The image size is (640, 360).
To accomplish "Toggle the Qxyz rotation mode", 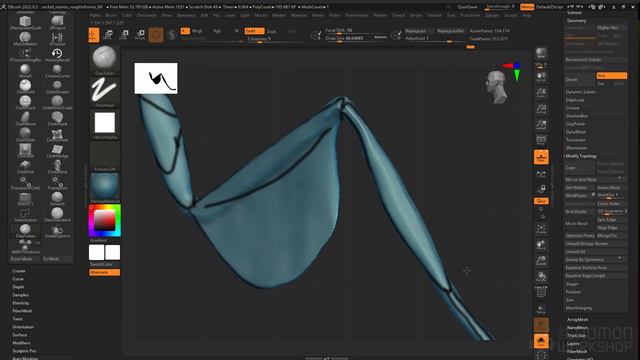I will pyautogui.click(x=541, y=201).
